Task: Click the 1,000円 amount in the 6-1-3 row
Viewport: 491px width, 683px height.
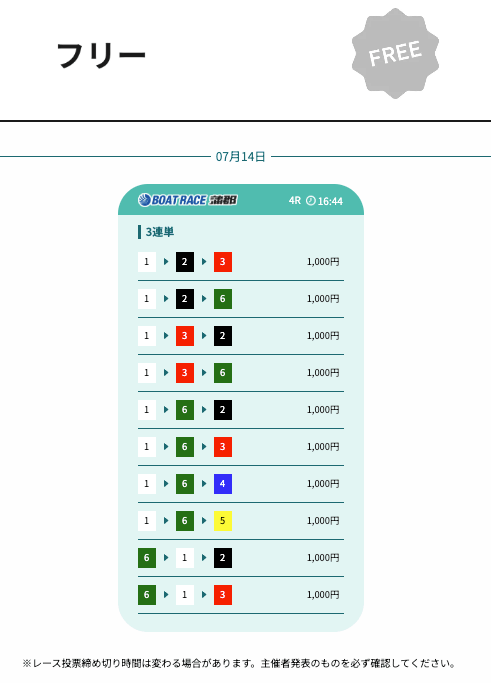Action: [x=323, y=595]
